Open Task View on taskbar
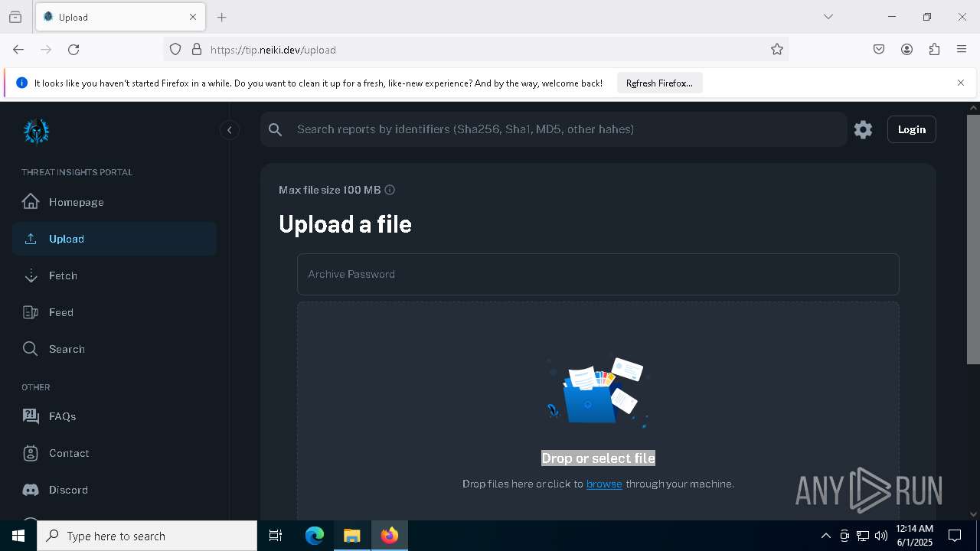Screen dimensions: 980x551 point(276,536)
